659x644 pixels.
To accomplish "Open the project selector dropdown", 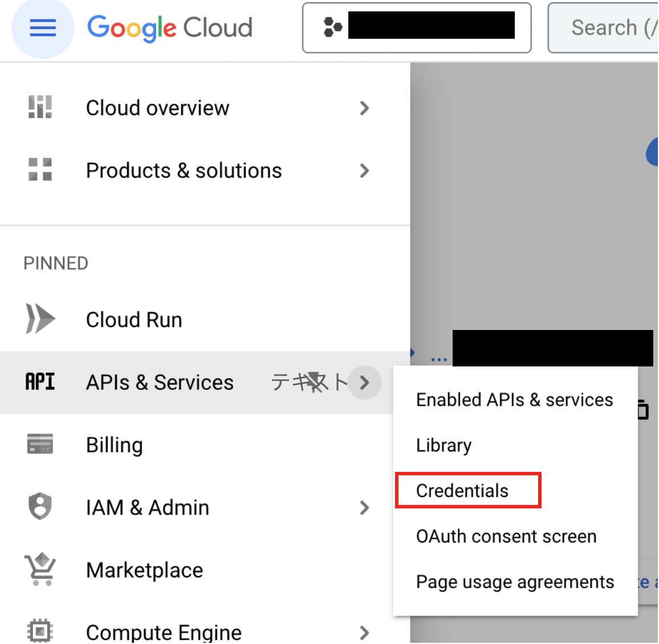I will click(417, 28).
